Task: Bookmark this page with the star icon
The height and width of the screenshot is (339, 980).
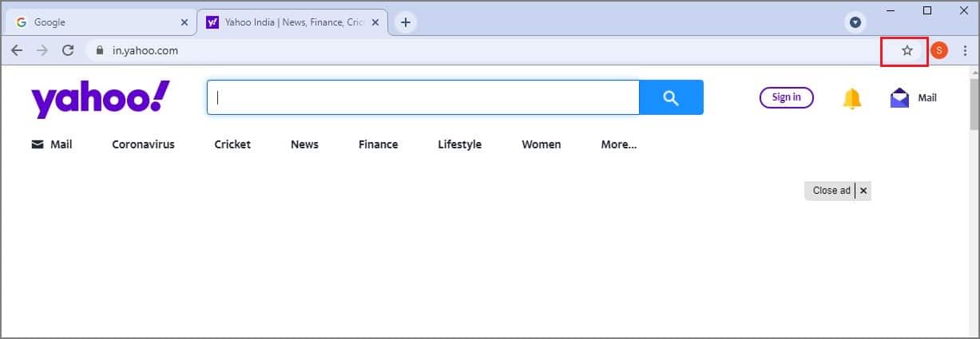Action: pyautogui.click(x=907, y=50)
